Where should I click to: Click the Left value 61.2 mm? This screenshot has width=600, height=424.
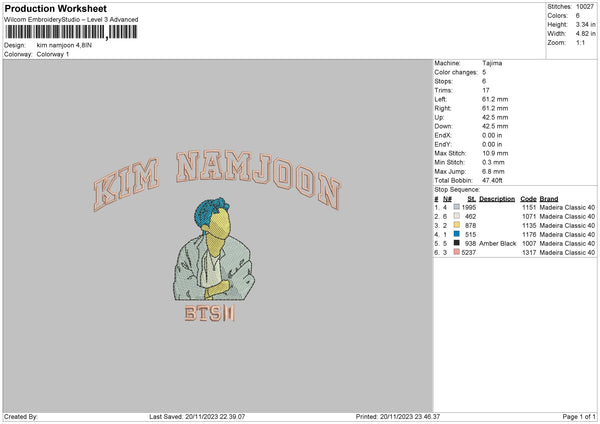pos(495,99)
